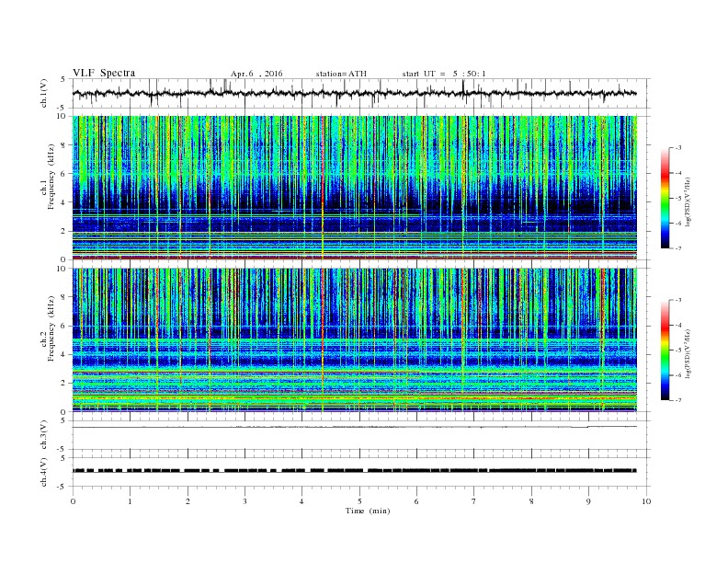Click ch.1 frequency axis tick "4"

[x=64, y=202]
